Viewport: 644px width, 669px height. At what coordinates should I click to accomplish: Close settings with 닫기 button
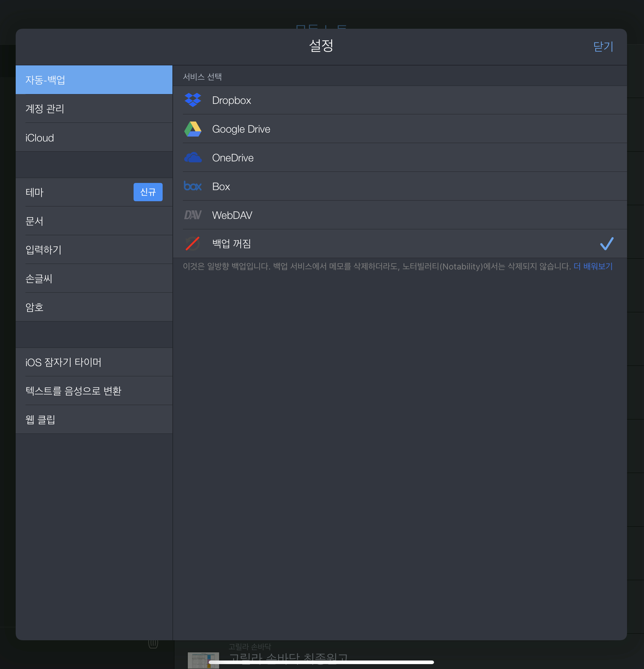603,46
